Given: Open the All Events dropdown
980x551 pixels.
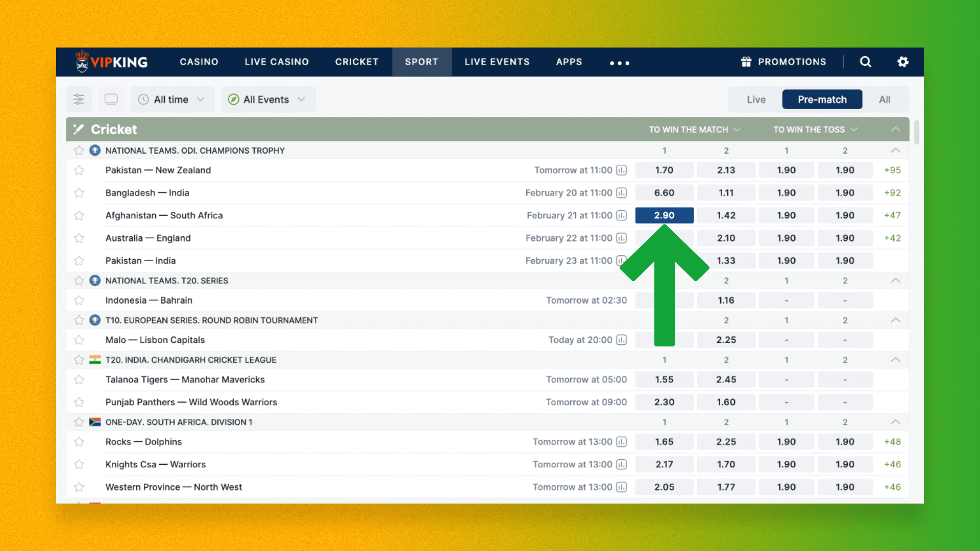Looking at the screenshot, I should 268,99.
